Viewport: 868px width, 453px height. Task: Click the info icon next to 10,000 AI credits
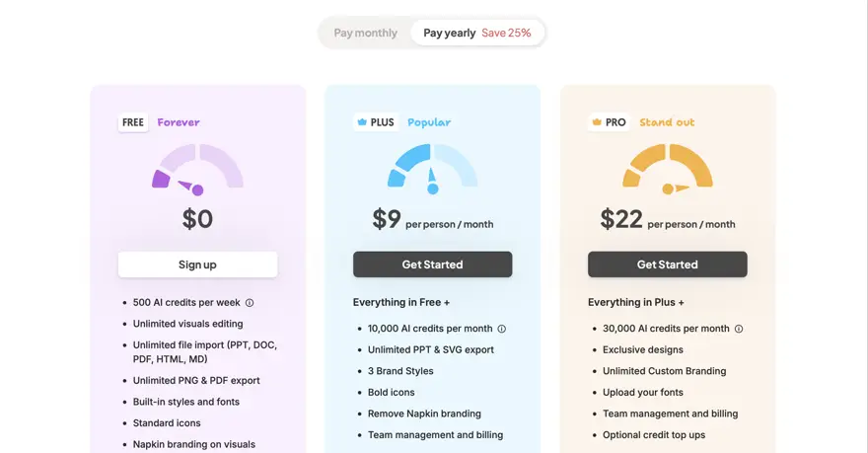click(501, 329)
